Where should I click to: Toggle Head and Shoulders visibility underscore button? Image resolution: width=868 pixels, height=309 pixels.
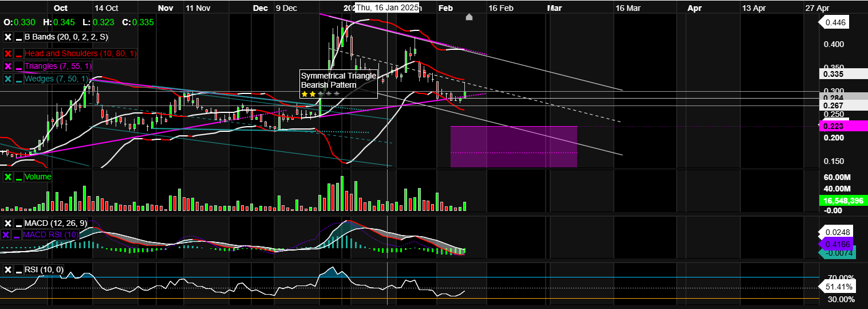[19, 53]
